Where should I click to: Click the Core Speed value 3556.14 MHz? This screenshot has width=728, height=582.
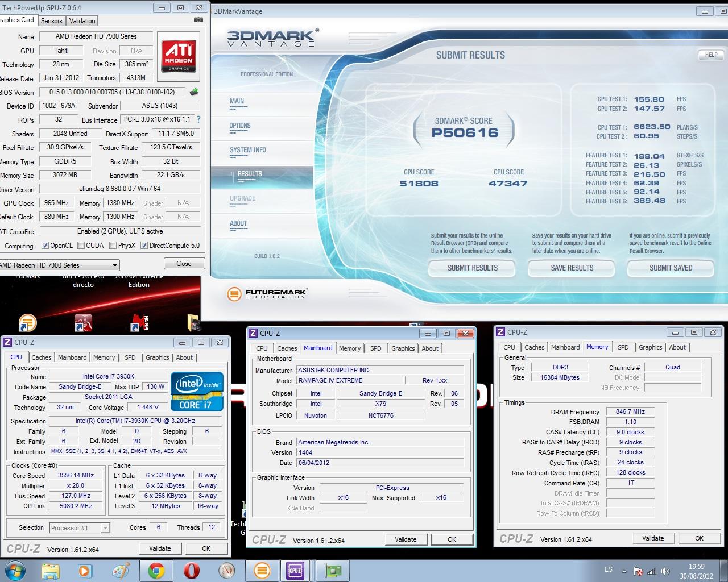click(x=77, y=476)
